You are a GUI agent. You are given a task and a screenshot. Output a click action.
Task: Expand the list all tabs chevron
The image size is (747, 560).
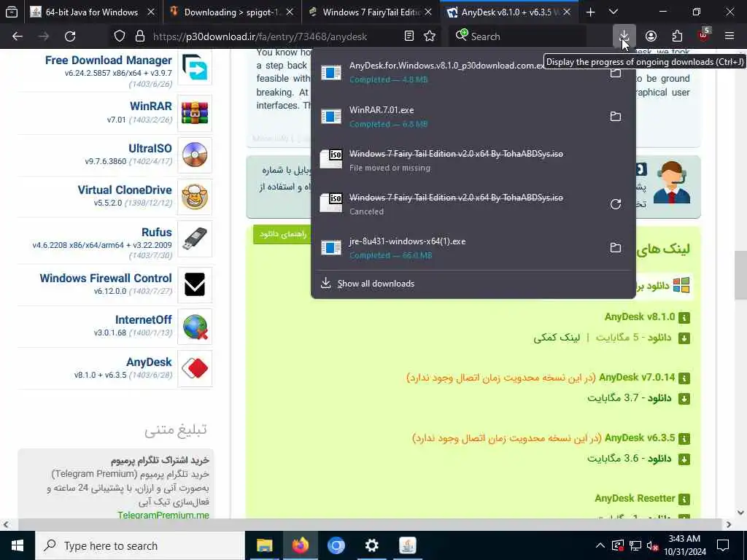(x=613, y=12)
